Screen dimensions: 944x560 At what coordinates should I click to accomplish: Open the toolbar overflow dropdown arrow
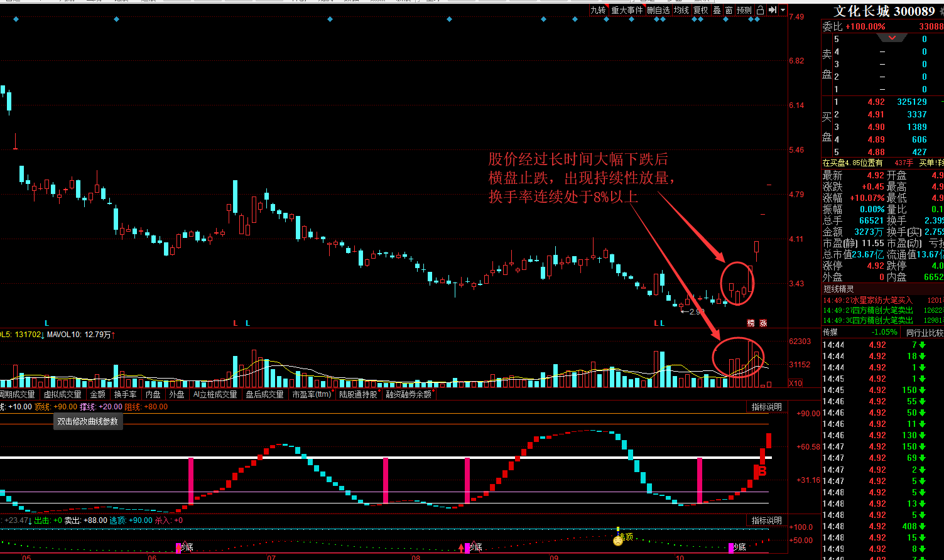pyautogui.click(x=783, y=11)
